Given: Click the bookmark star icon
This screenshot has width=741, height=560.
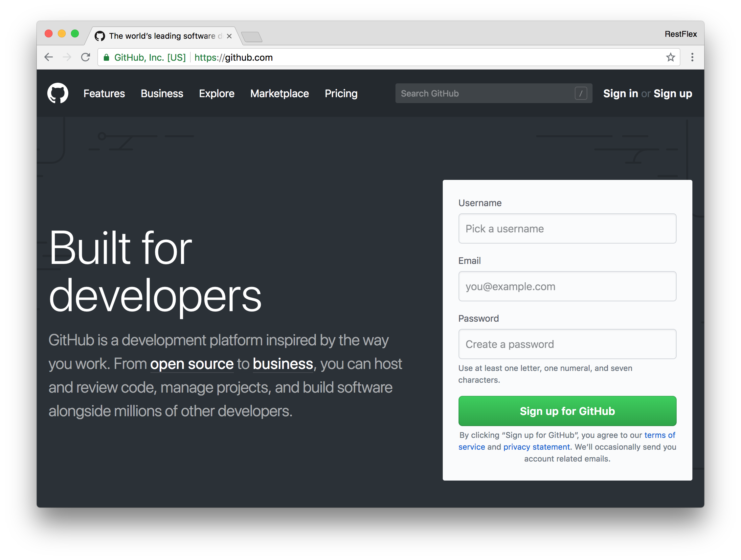Looking at the screenshot, I should point(671,57).
